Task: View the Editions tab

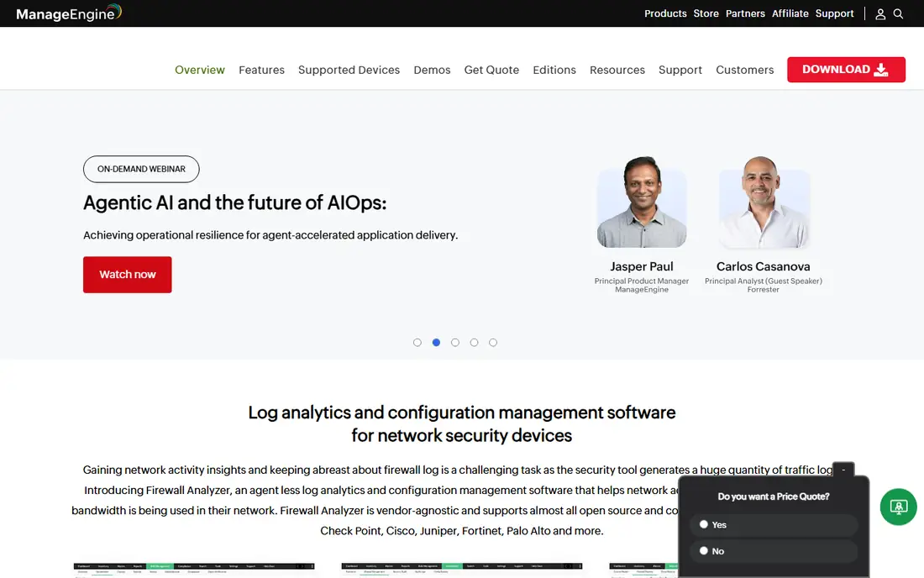Action: pyautogui.click(x=554, y=70)
